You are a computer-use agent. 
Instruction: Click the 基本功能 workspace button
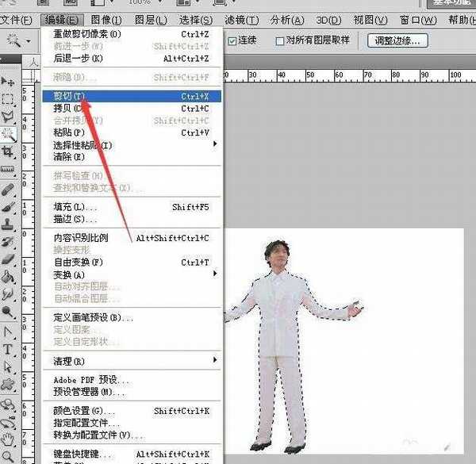tap(449, 3)
